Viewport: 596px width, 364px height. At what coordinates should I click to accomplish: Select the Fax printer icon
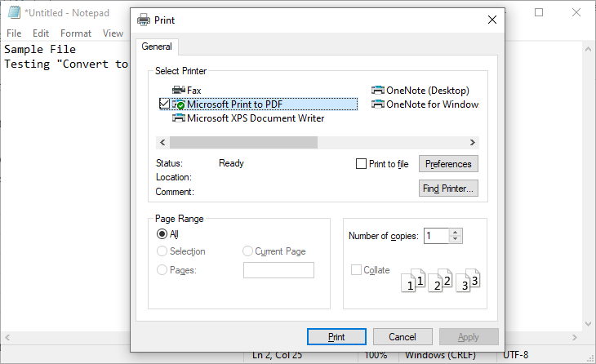(x=179, y=90)
